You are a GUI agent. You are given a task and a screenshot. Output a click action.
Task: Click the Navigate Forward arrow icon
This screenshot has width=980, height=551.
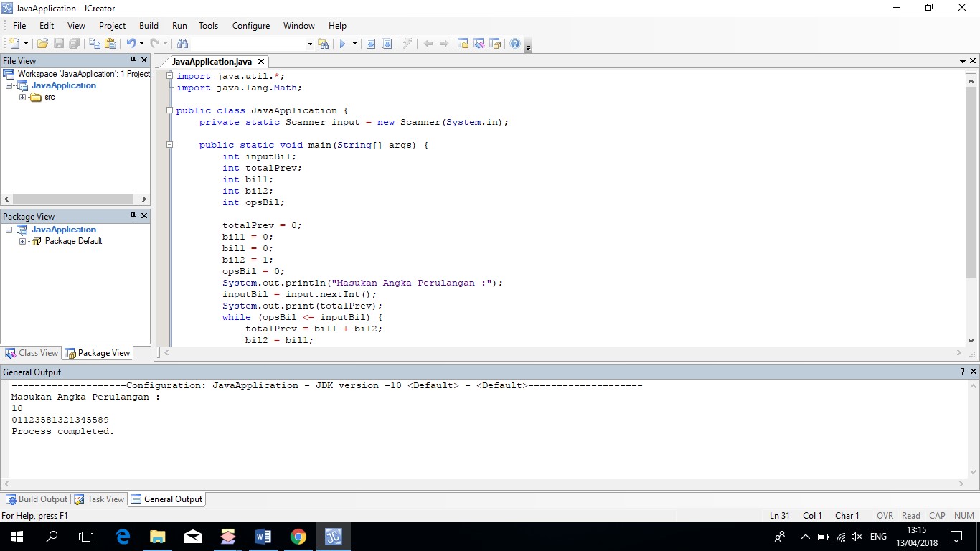(444, 44)
